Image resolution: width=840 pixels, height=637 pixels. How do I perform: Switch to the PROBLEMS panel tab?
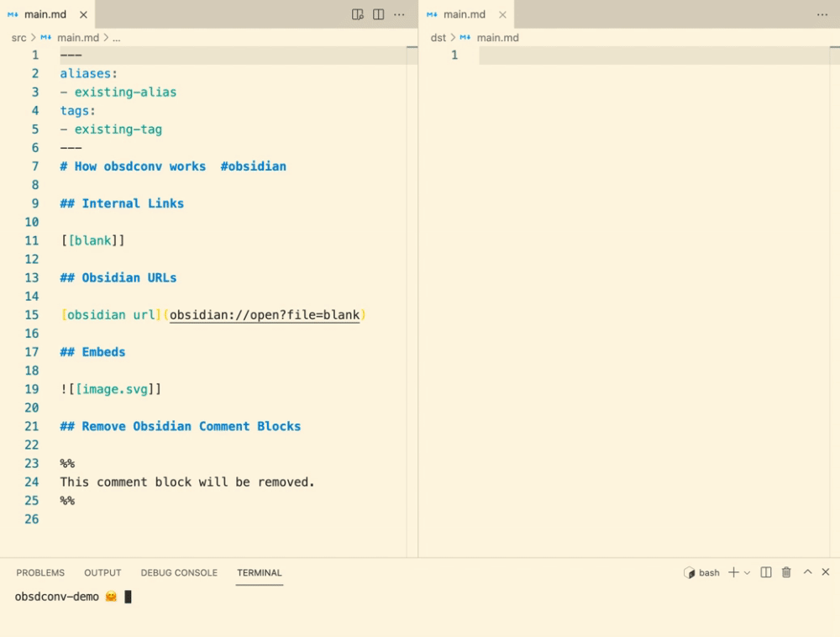coord(40,572)
